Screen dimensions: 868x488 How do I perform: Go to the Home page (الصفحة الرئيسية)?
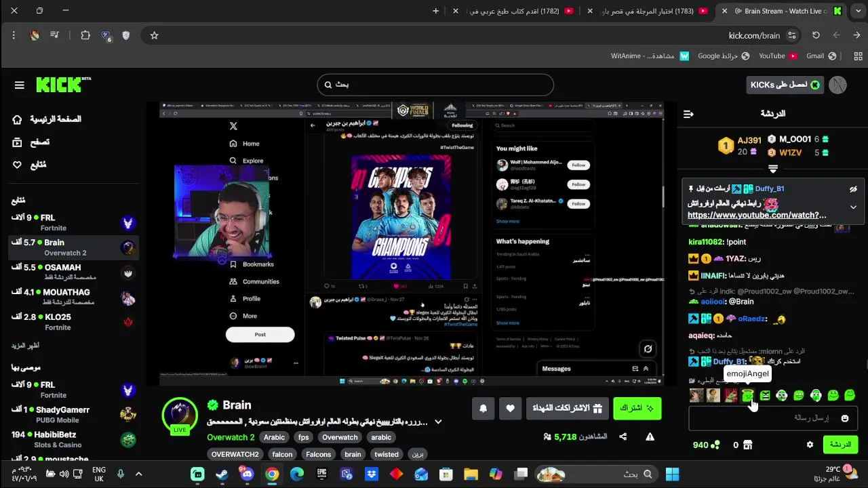pos(47,119)
